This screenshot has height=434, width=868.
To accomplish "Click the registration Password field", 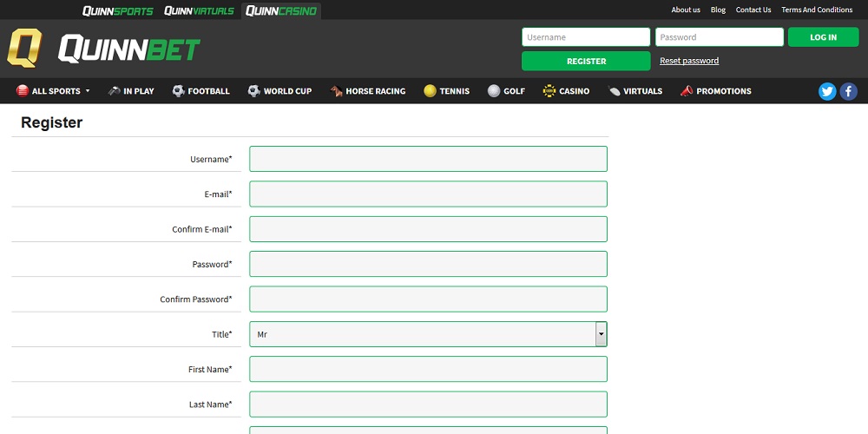I will (x=428, y=264).
